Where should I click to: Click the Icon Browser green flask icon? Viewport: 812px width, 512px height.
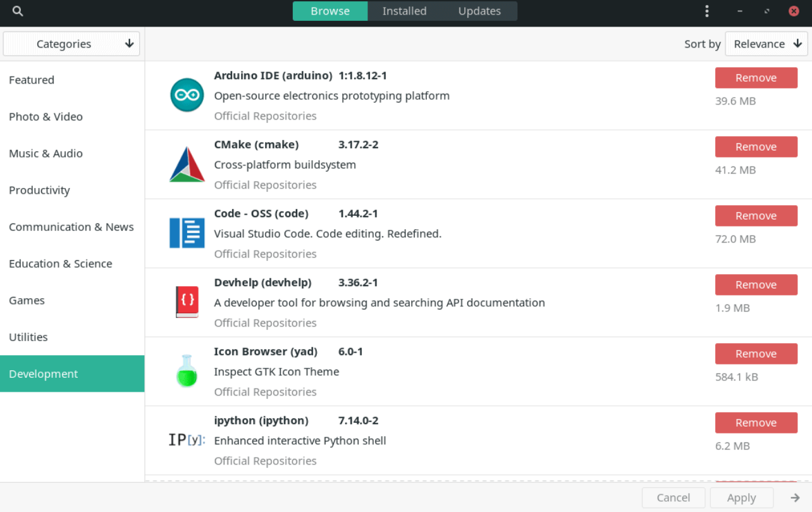pyautogui.click(x=187, y=371)
